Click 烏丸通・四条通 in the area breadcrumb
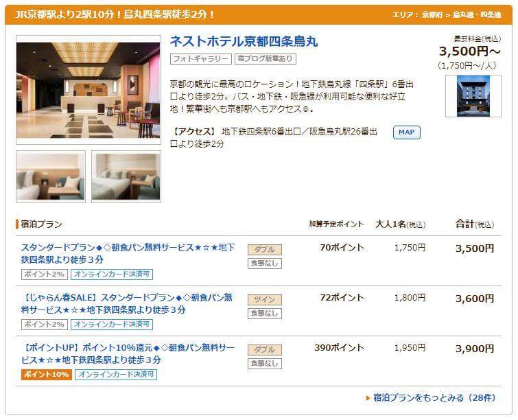The image size is (518, 420). pyautogui.click(x=477, y=15)
